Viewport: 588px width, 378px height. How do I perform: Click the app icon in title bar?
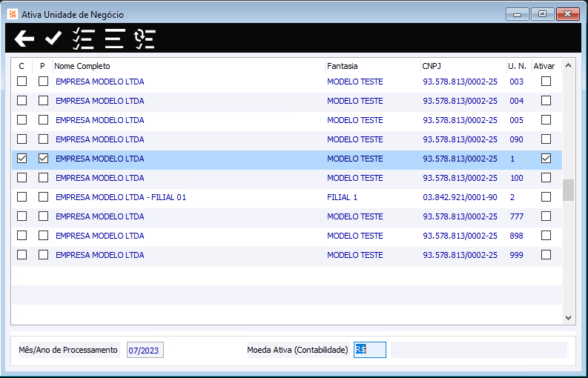(x=13, y=14)
